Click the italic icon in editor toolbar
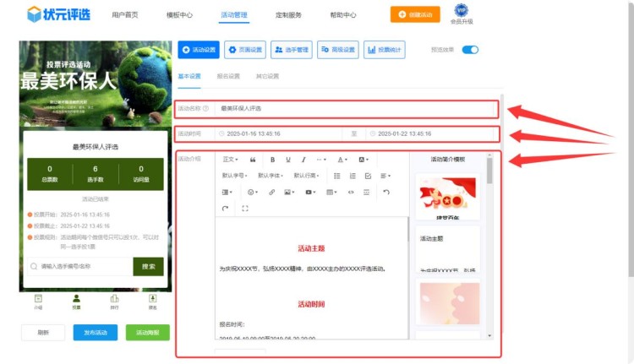 [x=303, y=160]
